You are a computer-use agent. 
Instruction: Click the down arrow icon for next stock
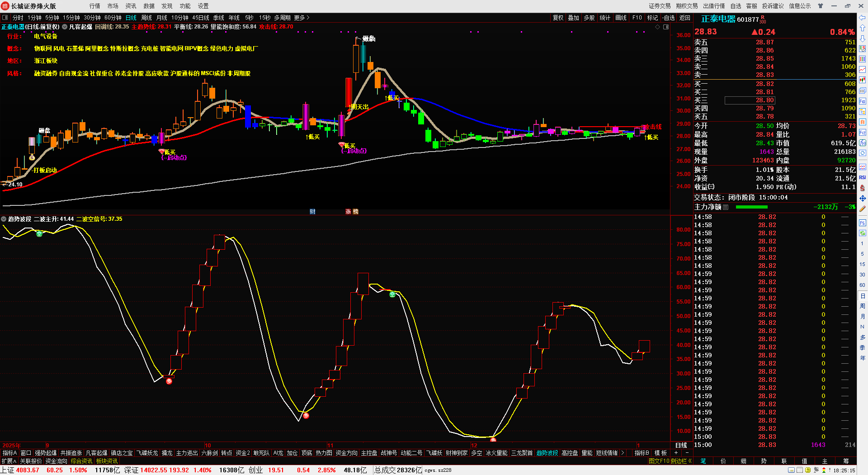coord(863,38)
